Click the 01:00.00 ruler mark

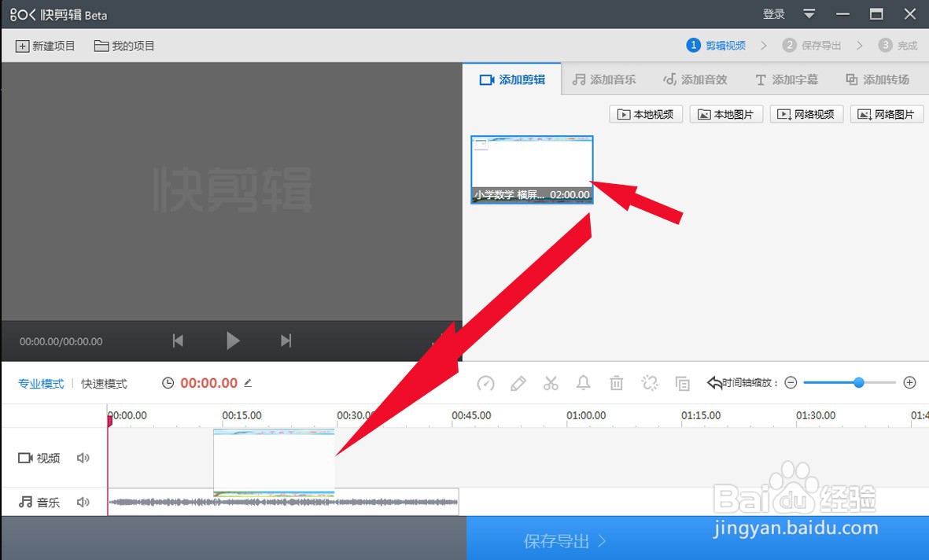click(x=586, y=415)
